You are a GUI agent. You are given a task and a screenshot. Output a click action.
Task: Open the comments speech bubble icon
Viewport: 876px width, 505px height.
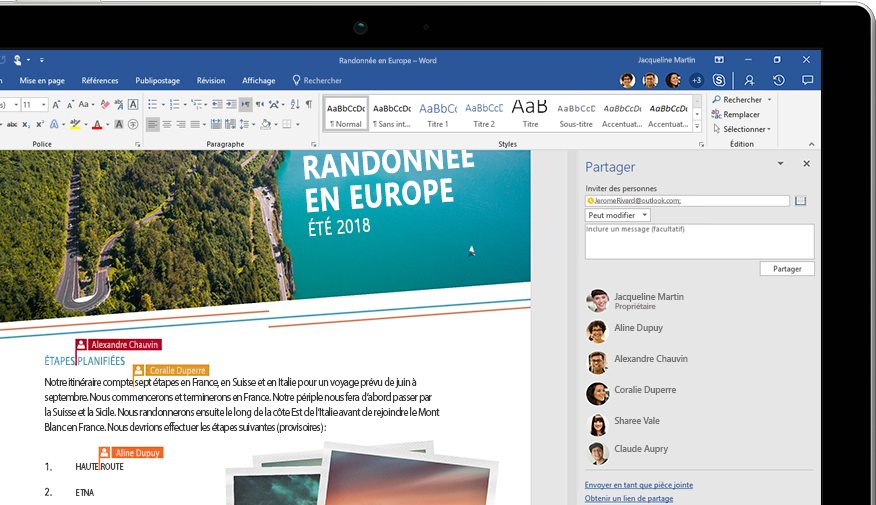point(807,80)
